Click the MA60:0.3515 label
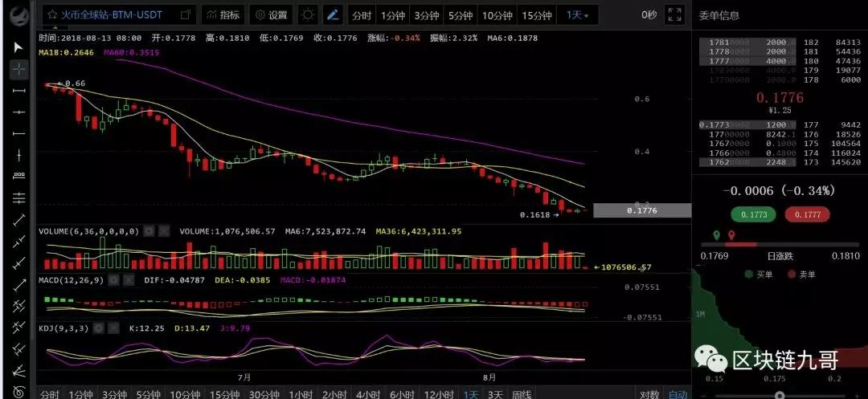868x399 pixels. (x=132, y=52)
